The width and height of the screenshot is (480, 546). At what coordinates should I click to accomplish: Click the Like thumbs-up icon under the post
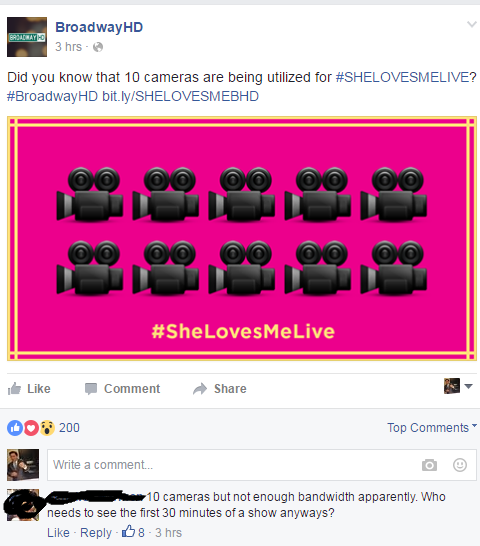pyautogui.click(x=14, y=389)
